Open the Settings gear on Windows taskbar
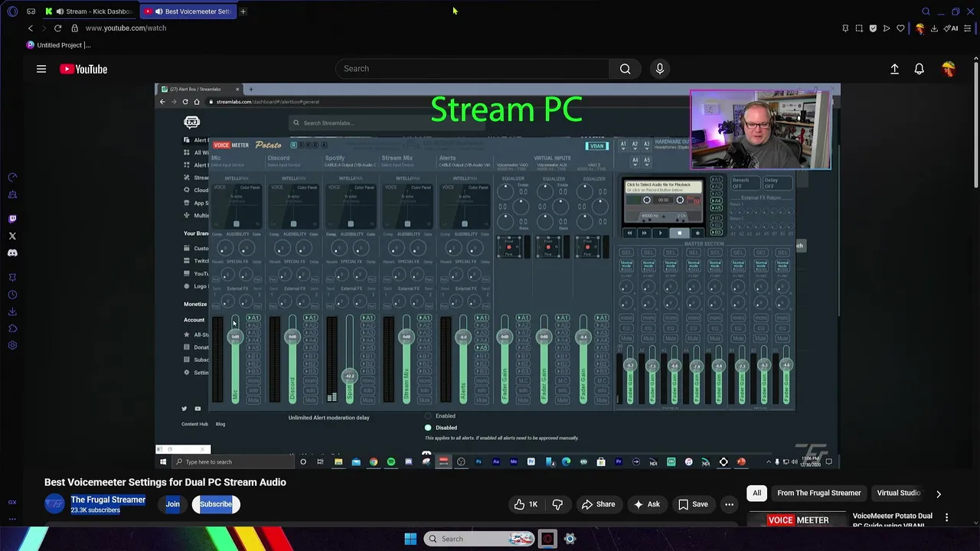Viewport: 980px width, 551px height. click(570, 539)
